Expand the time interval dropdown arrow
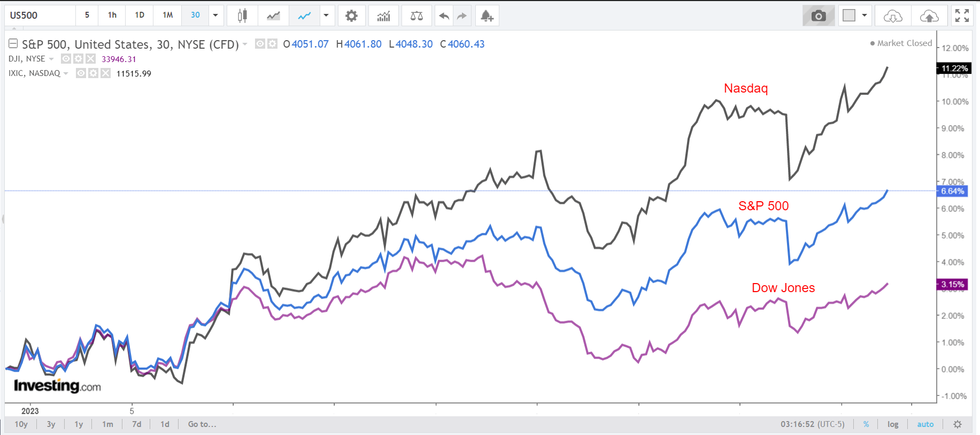Image resolution: width=980 pixels, height=435 pixels. tap(215, 16)
